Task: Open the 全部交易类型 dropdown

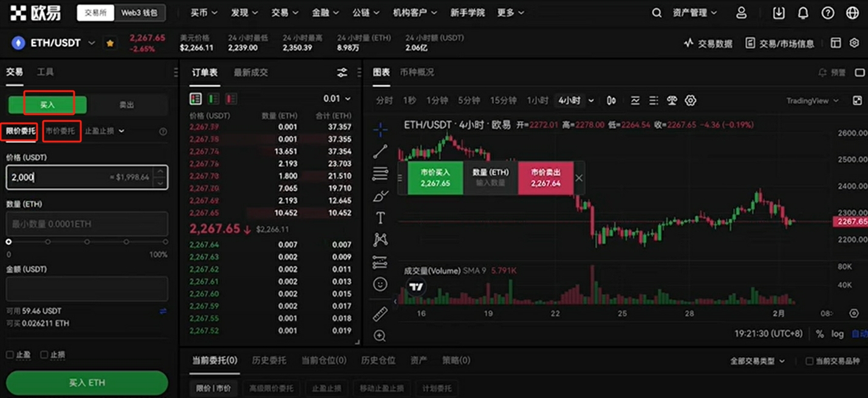Action: 757,361
